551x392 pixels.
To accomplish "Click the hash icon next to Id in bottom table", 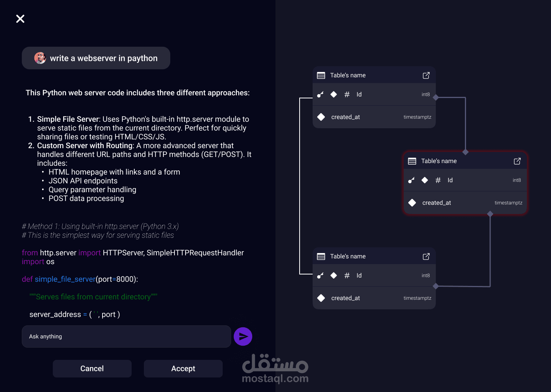I will click(347, 275).
